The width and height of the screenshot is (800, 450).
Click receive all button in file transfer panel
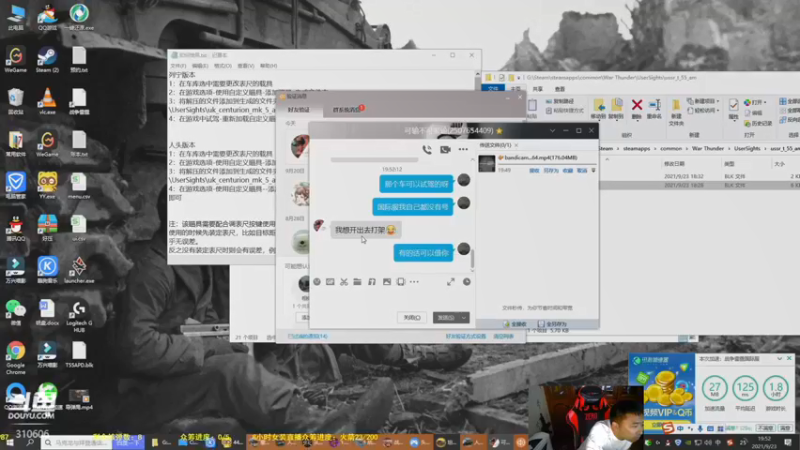(x=515, y=324)
